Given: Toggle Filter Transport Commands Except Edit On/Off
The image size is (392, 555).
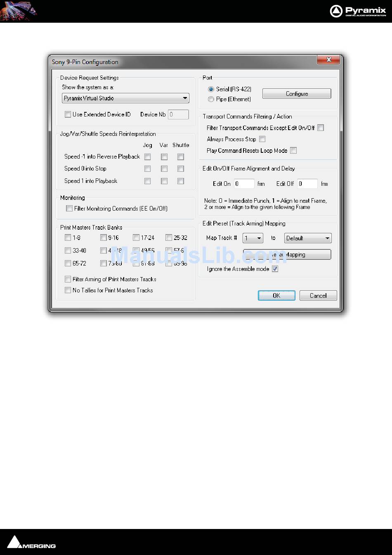Looking at the screenshot, I should [321, 128].
